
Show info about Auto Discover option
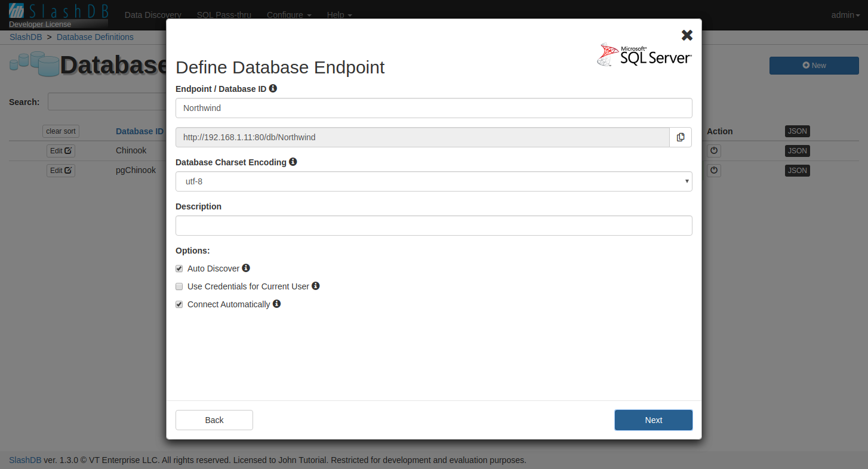click(x=246, y=268)
